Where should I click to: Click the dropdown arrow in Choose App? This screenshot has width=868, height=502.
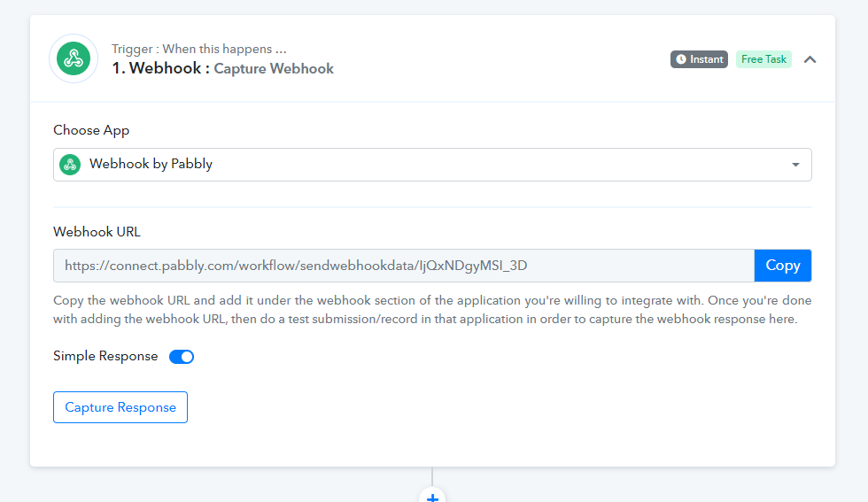coord(795,165)
